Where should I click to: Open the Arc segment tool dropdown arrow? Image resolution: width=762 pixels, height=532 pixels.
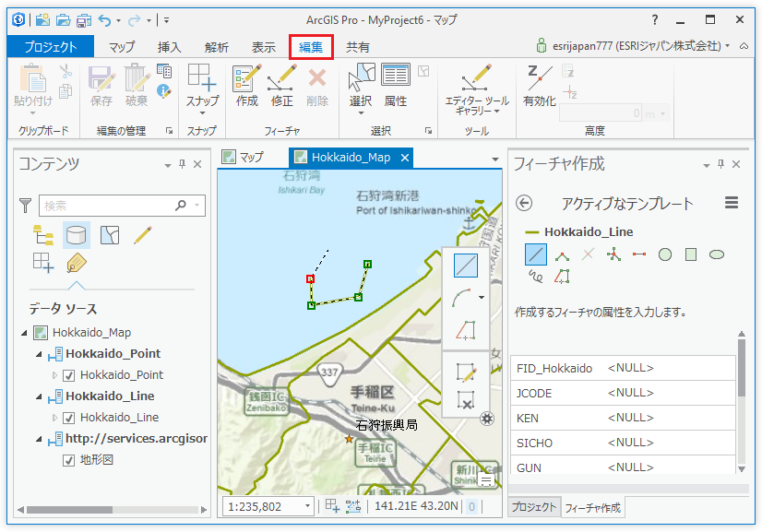point(482,297)
